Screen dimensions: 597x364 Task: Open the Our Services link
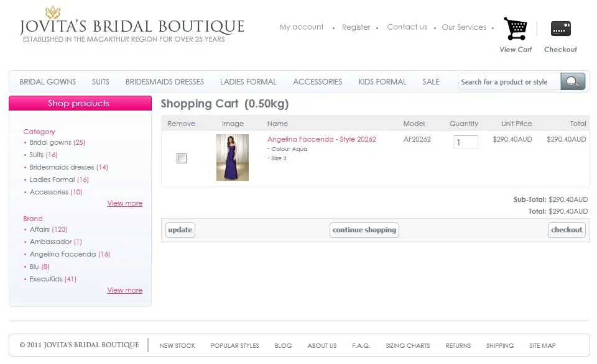coord(464,27)
